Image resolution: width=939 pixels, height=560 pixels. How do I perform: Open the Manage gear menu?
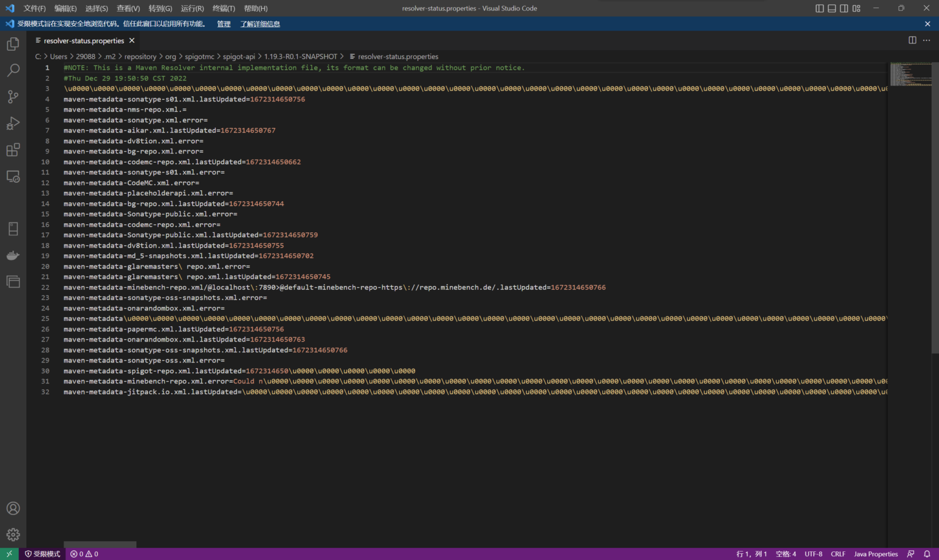click(x=13, y=534)
